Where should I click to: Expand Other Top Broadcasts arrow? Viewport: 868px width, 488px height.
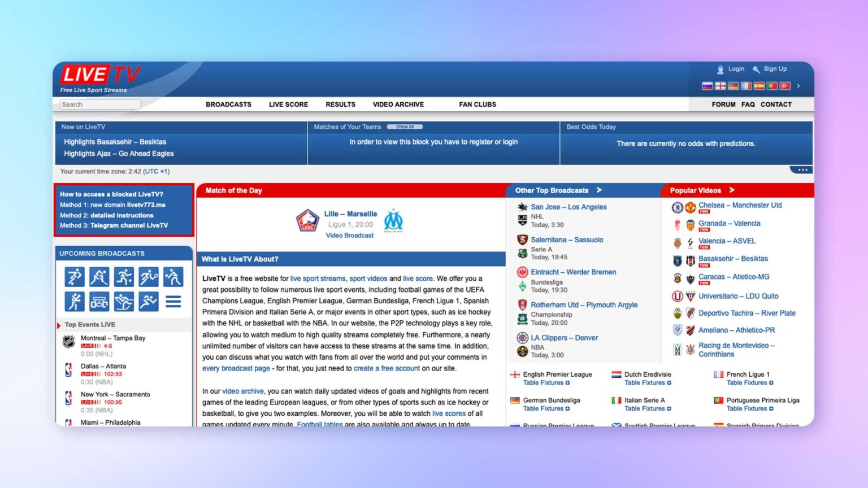point(599,190)
